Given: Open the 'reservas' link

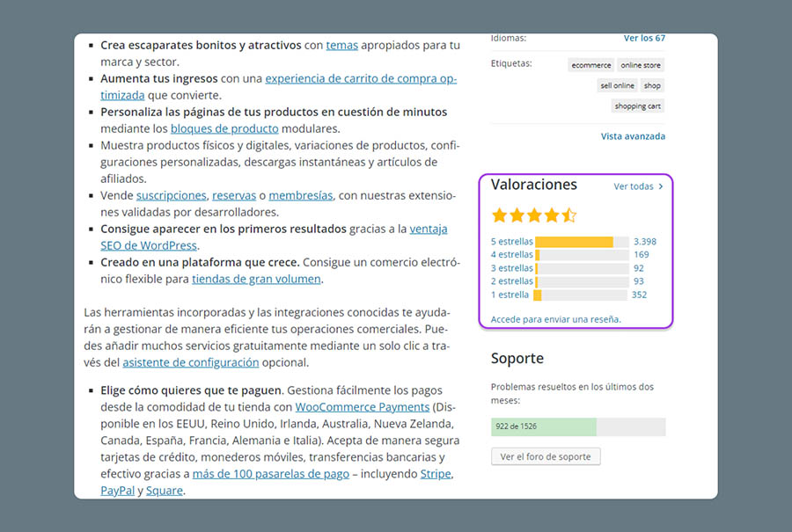Looking at the screenshot, I should 234,195.
